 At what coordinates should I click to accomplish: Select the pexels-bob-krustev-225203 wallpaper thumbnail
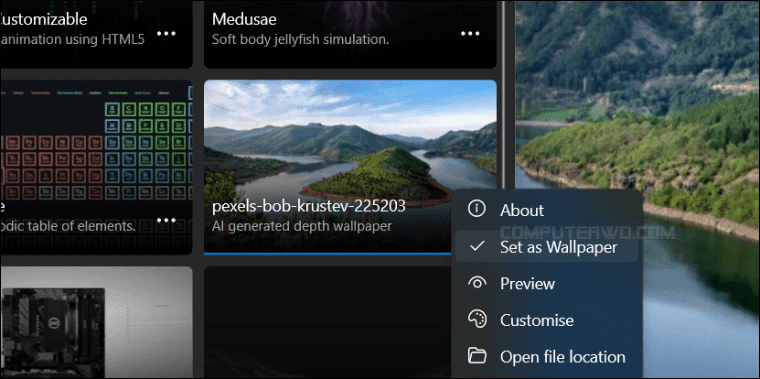350,167
